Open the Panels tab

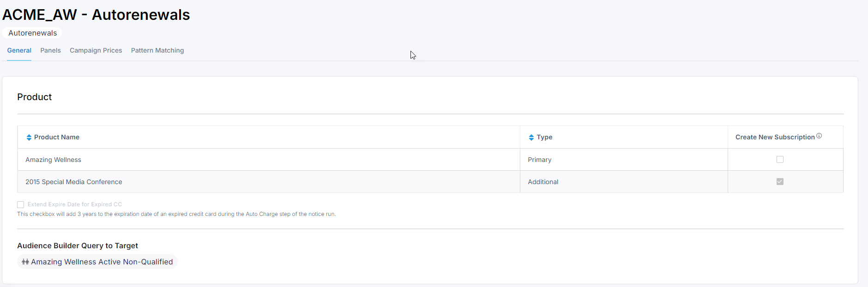(50, 50)
